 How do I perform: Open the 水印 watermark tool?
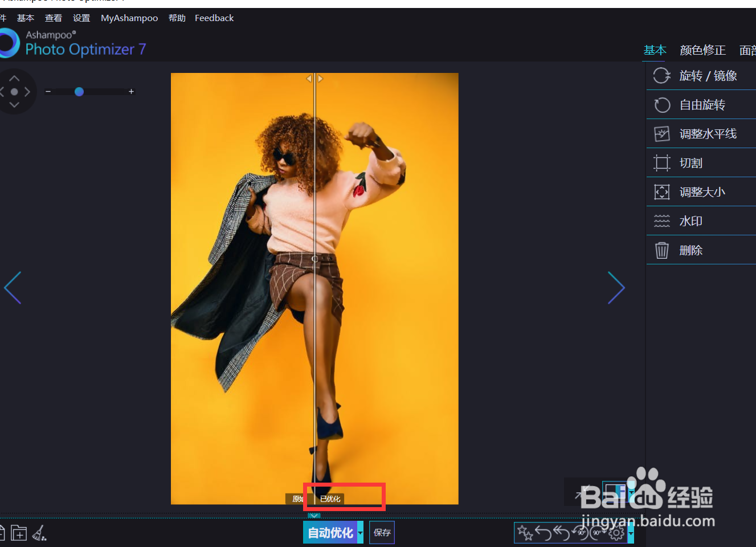point(701,221)
